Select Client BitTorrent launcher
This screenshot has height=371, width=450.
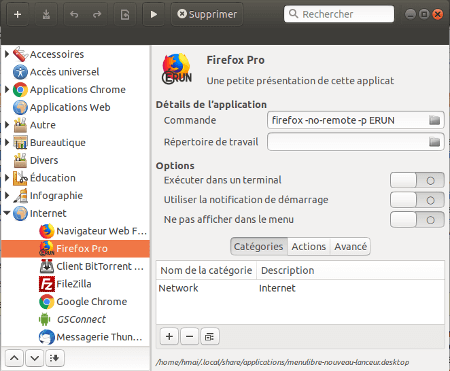(75, 266)
